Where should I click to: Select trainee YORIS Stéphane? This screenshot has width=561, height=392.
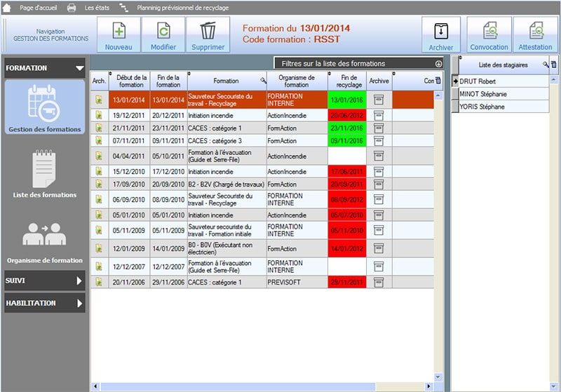(503, 107)
